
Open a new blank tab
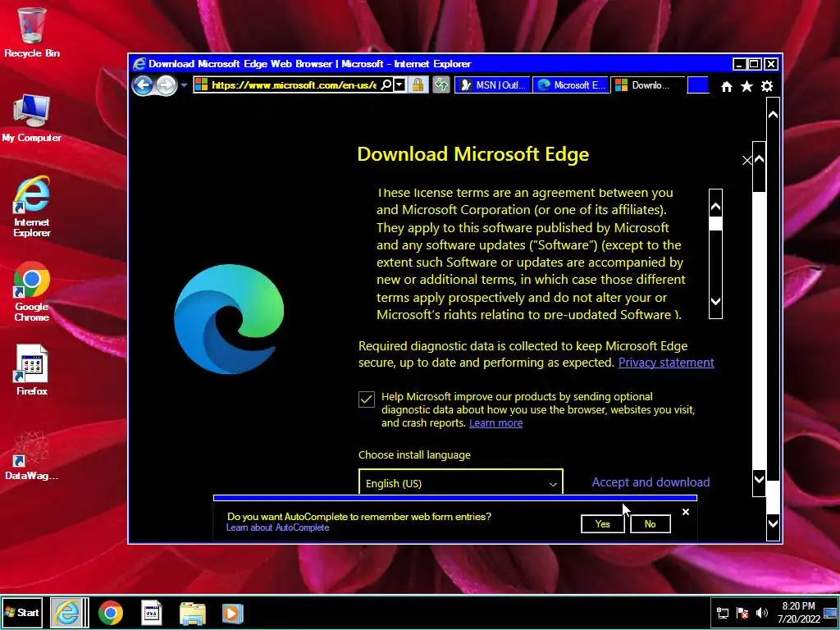(698, 84)
